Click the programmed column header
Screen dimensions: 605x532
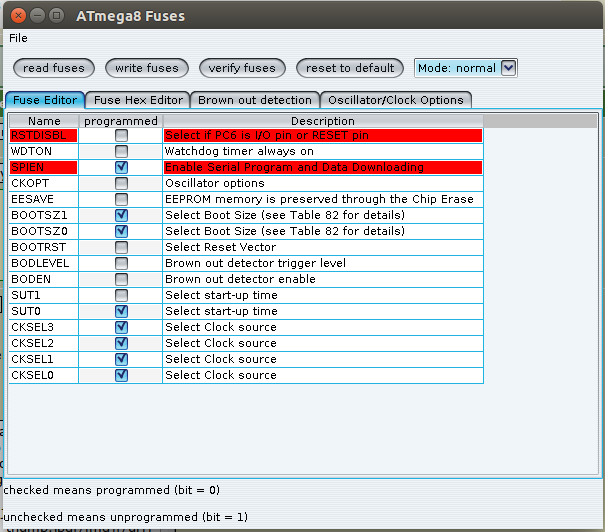tap(121, 121)
